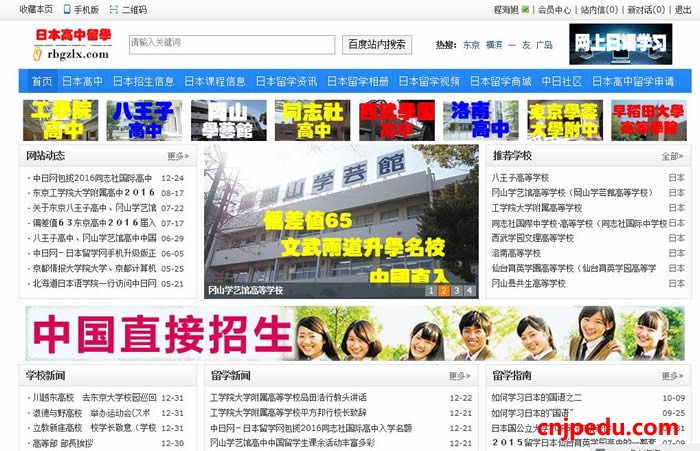
Task: Open recommended school 冈山县共生高等学校
Action: (529, 284)
